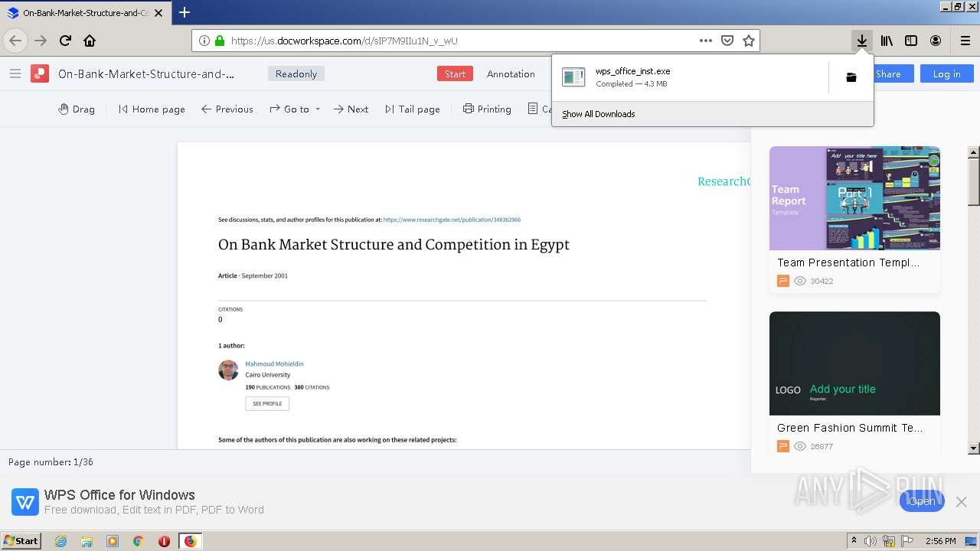Screen dimensions: 980x551
Task: Click the scrollbar up arrow in templates panel
Action: pos(973,152)
